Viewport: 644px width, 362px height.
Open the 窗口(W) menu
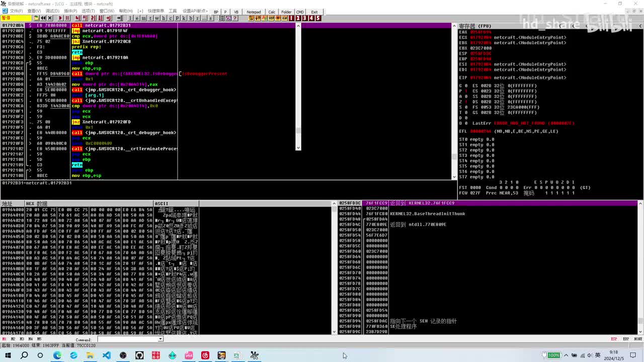click(x=107, y=11)
